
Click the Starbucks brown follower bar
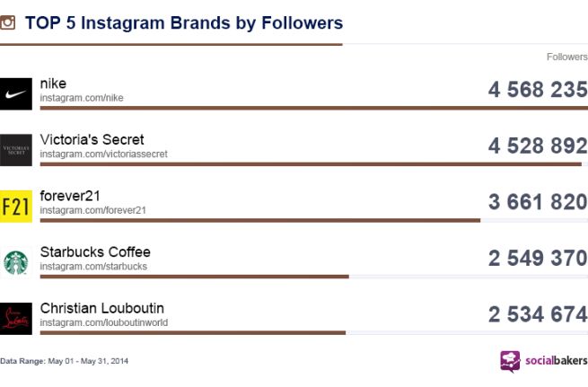(x=194, y=277)
